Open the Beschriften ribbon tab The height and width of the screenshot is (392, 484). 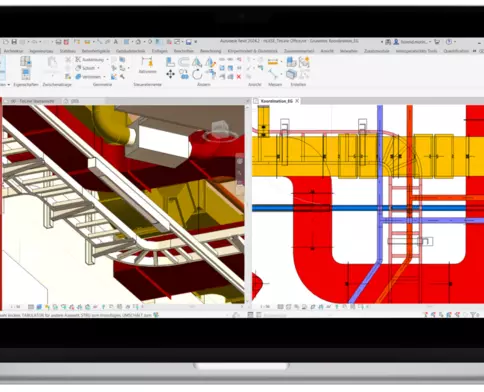[x=184, y=51]
